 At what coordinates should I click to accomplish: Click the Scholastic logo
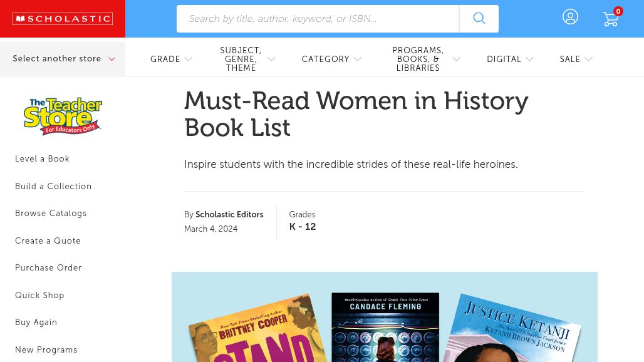pos(63,19)
